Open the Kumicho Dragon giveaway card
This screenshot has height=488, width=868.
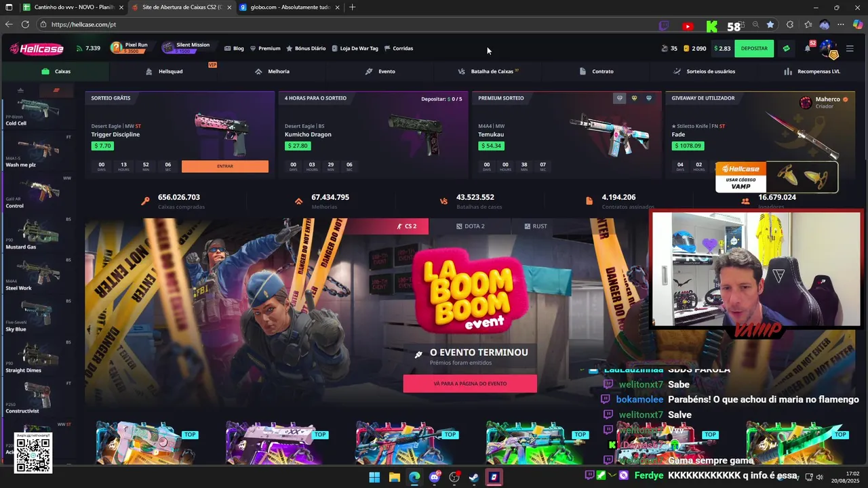(374, 134)
